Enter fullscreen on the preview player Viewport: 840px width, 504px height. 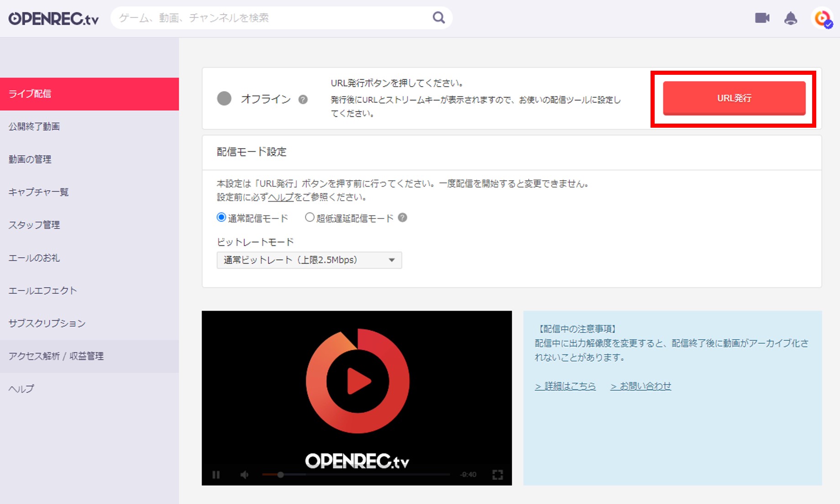pos(498,475)
